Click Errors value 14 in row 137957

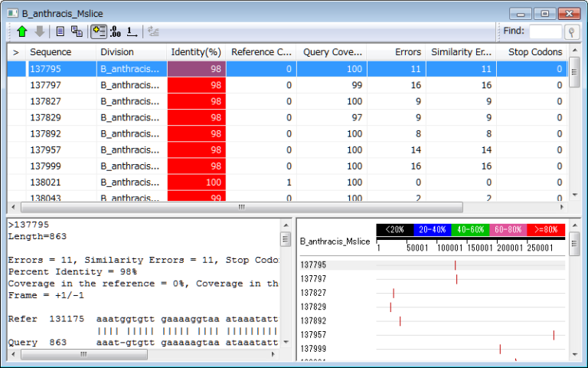click(x=416, y=149)
